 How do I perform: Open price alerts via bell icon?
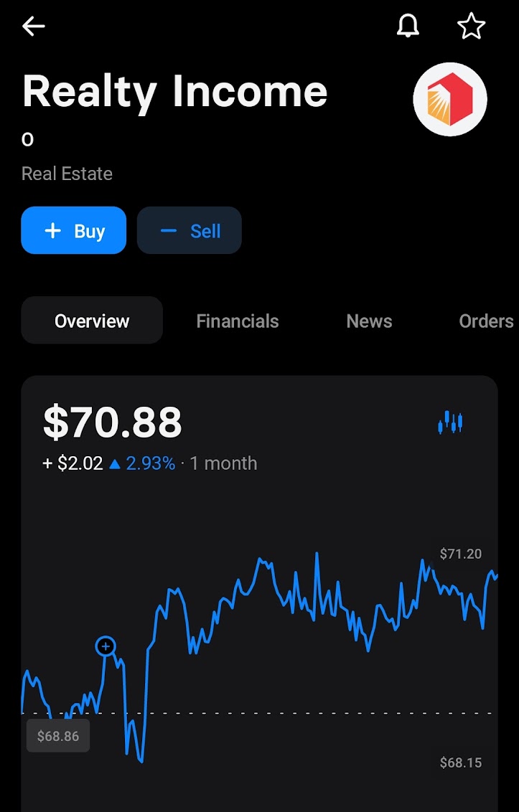[x=408, y=25]
